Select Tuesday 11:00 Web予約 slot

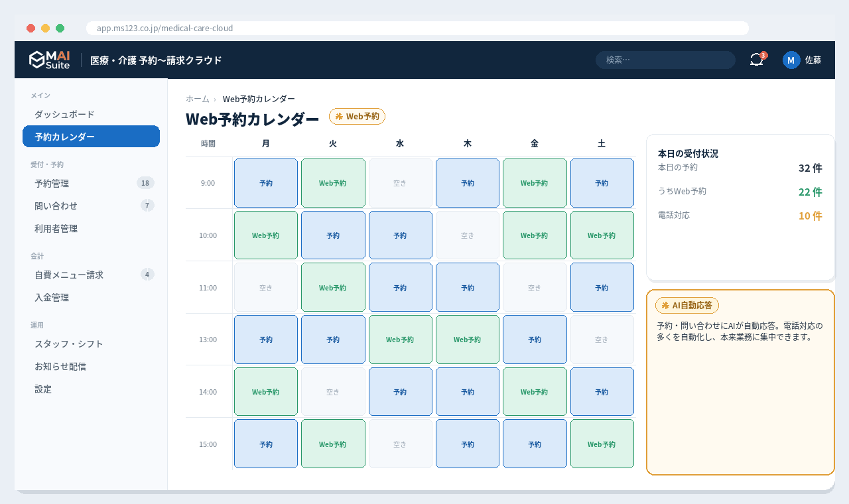tap(333, 288)
